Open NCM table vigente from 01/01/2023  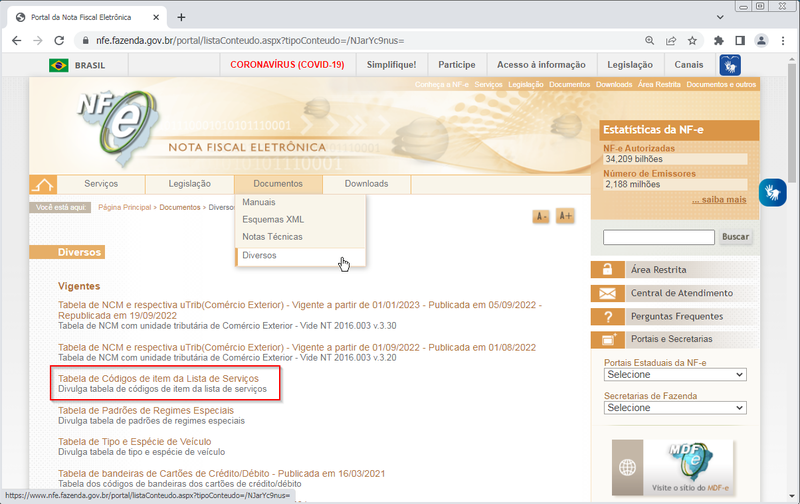pyautogui.click(x=299, y=311)
